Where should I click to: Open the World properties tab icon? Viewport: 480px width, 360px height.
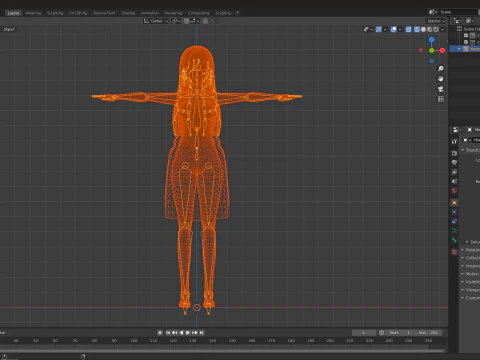454,191
